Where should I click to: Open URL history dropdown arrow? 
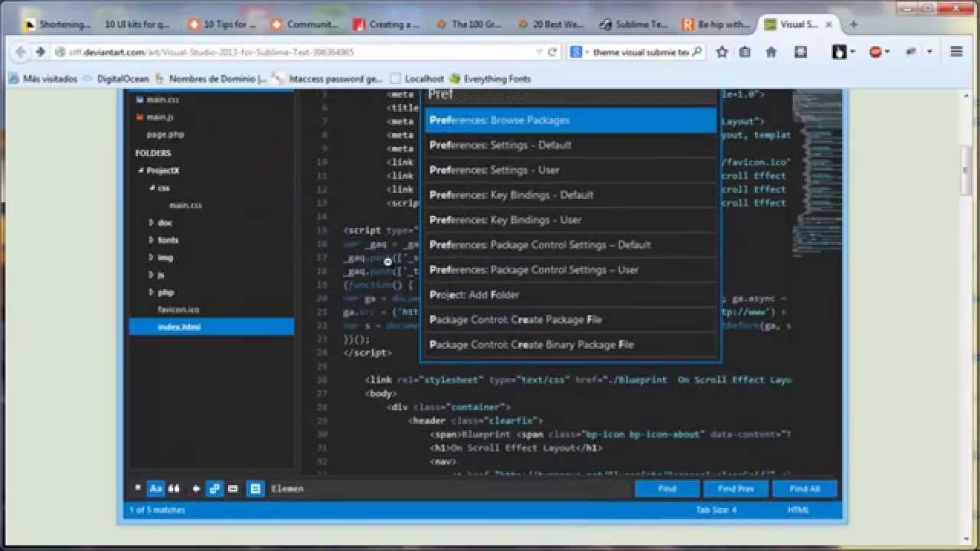click(539, 52)
